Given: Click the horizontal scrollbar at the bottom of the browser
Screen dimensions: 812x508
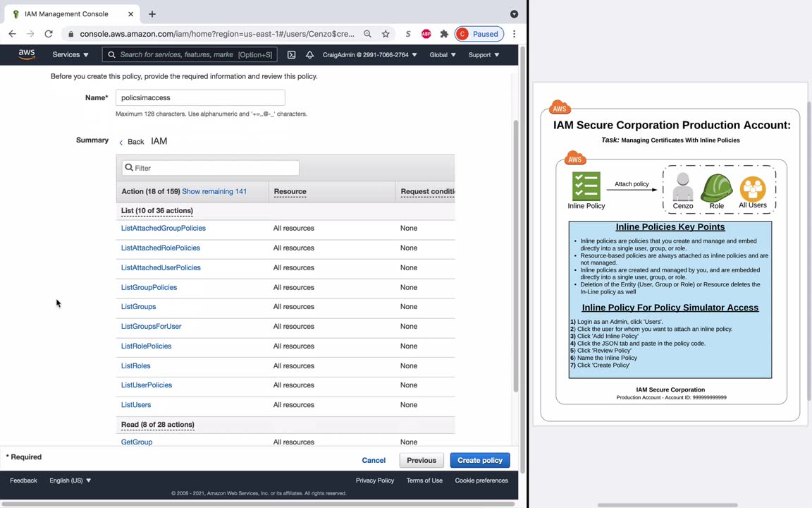Looking at the screenshot, I should (x=259, y=504).
